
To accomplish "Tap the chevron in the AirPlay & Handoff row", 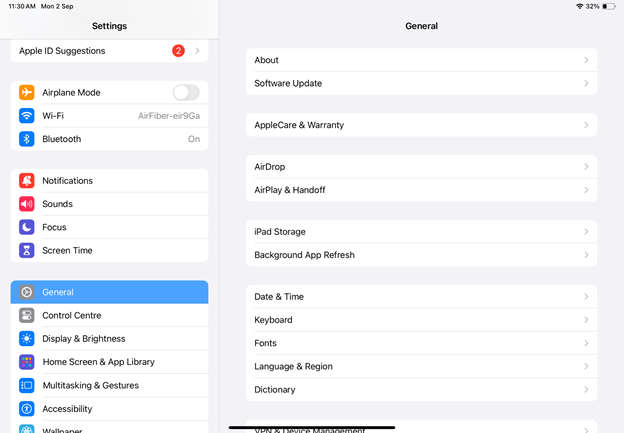I will [586, 190].
